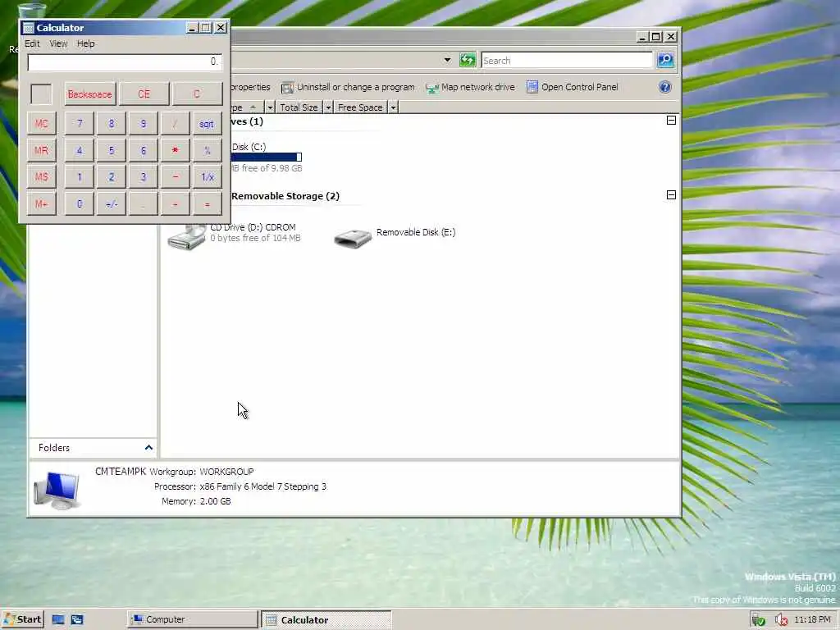This screenshot has width=840, height=630.
Task: Collapse the Removable Storage group
Action: pyautogui.click(x=671, y=194)
